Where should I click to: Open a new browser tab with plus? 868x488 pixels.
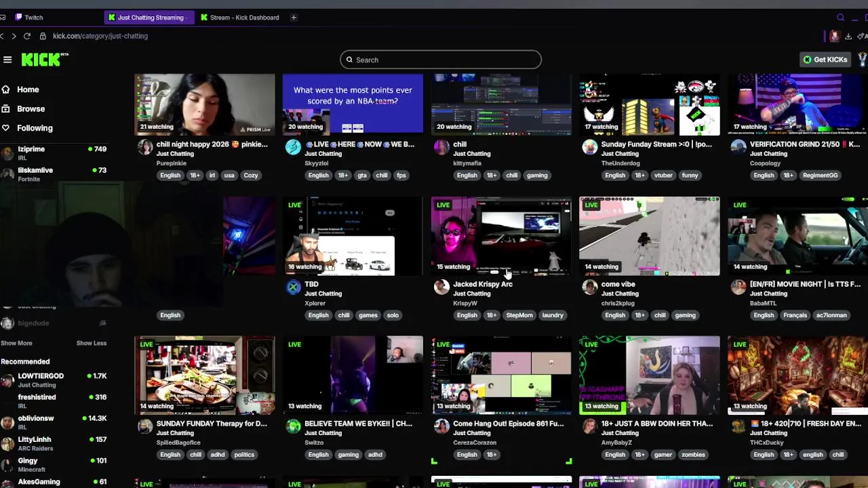294,18
